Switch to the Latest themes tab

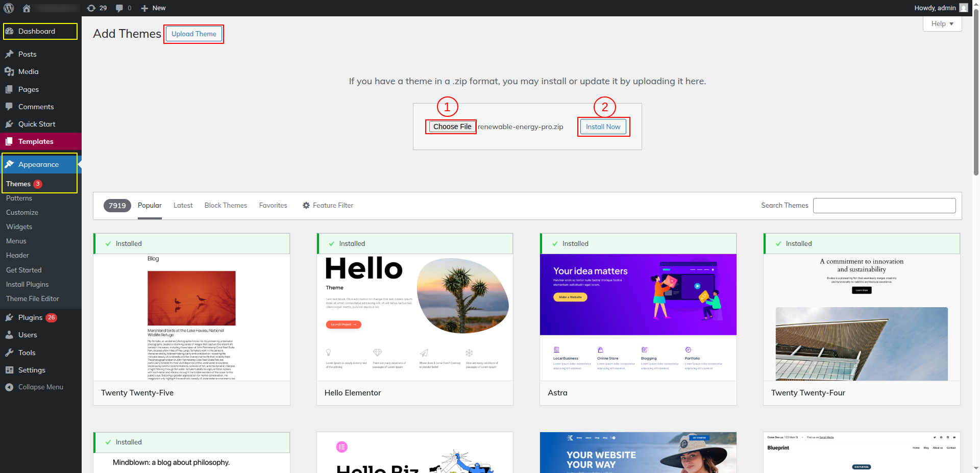coord(183,206)
